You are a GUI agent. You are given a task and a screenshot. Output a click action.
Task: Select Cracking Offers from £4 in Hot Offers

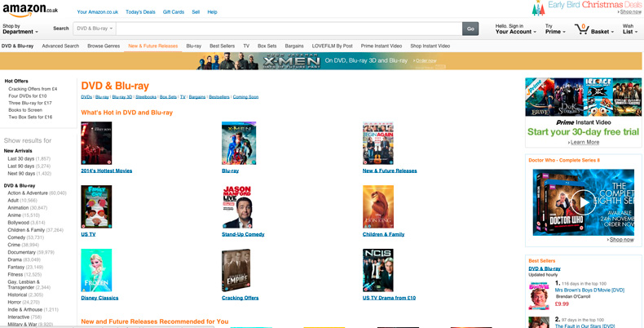pyautogui.click(x=33, y=89)
